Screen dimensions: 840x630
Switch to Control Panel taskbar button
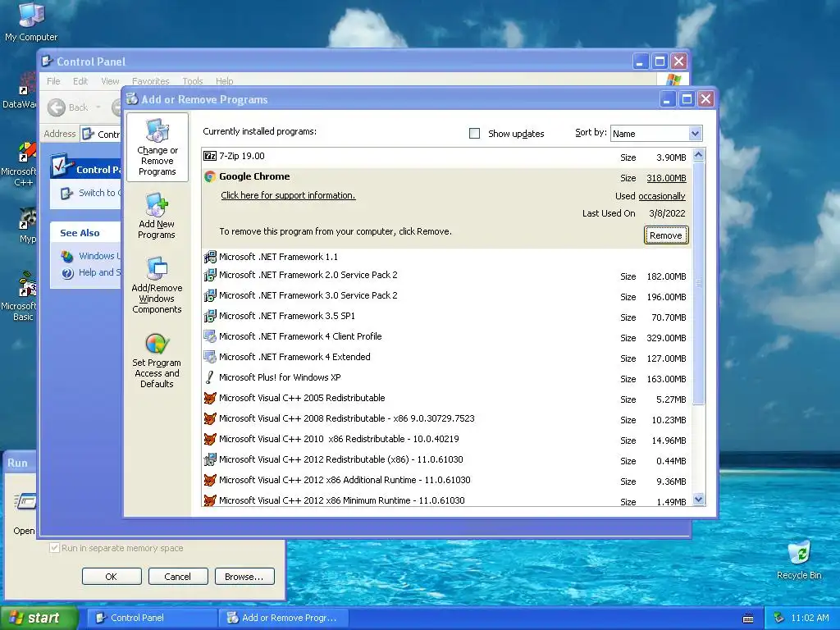152,618
